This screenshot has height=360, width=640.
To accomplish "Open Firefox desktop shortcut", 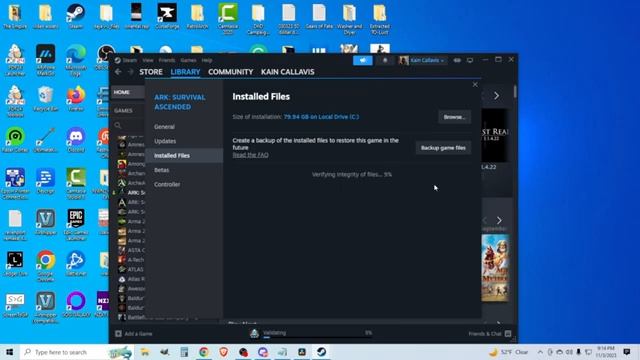I will [x=76, y=99].
